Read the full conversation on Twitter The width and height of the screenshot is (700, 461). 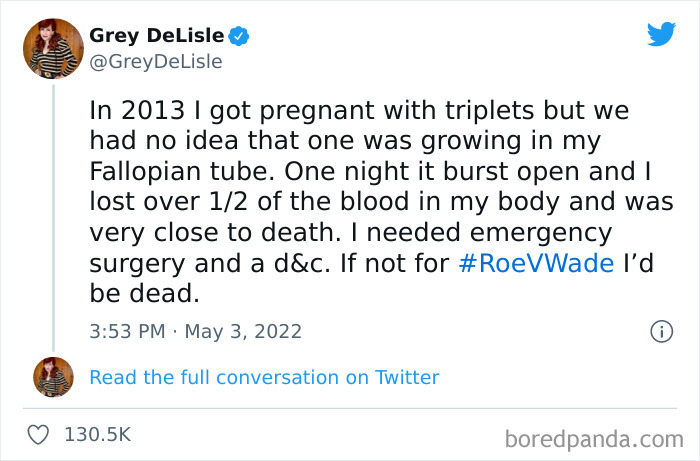pos(264,377)
